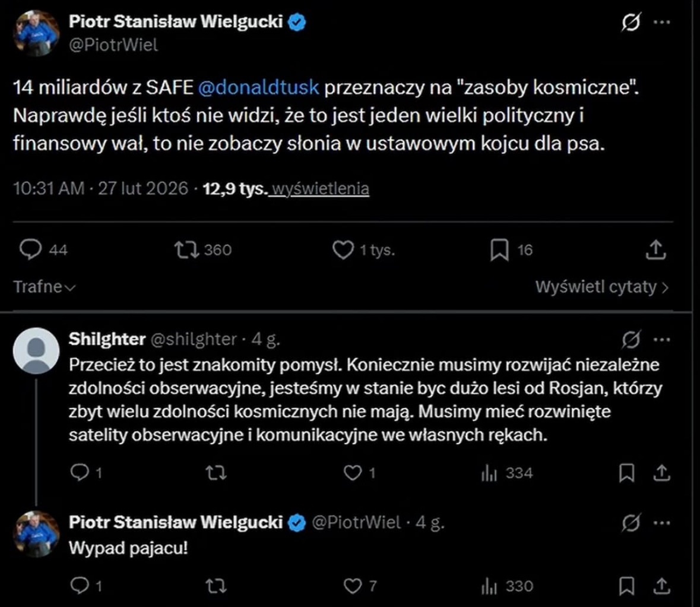Reply to the main SAFE post
The image size is (700, 607).
pyautogui.click(x=30, y=249)
